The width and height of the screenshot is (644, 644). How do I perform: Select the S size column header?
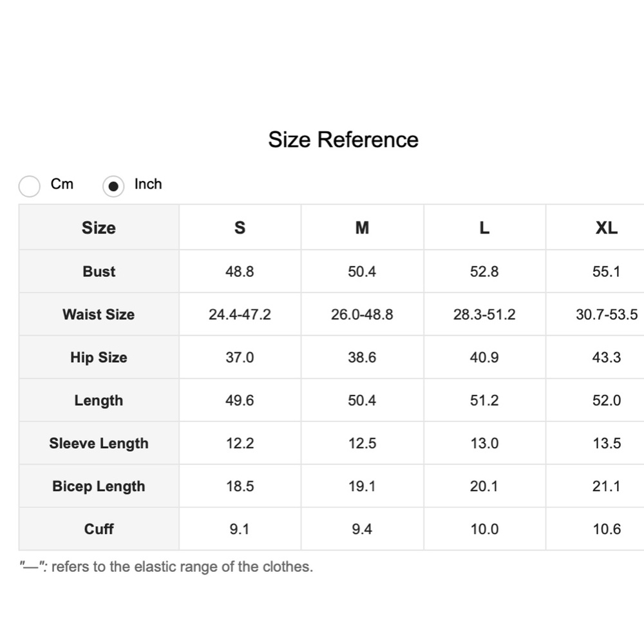(240, 227)
